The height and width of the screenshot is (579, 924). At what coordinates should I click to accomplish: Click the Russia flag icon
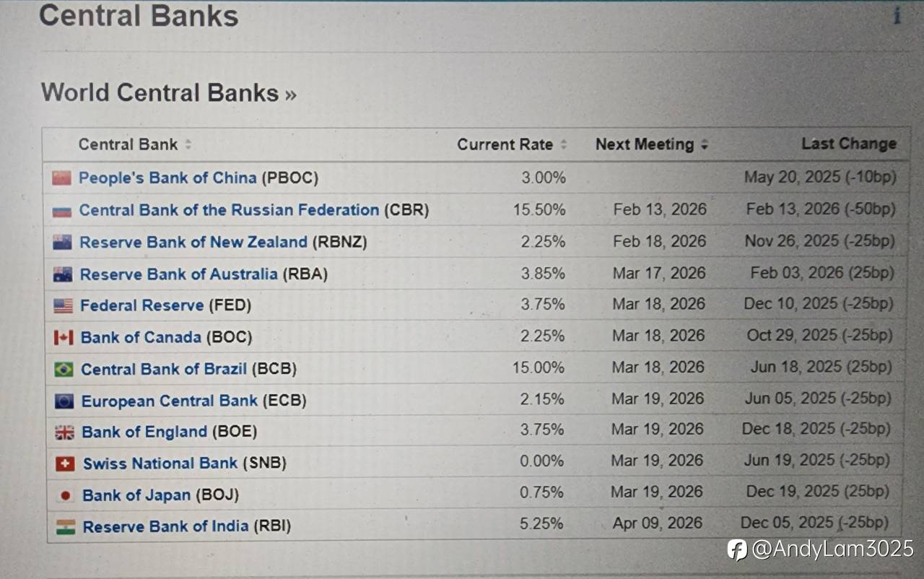coord(62,211)
